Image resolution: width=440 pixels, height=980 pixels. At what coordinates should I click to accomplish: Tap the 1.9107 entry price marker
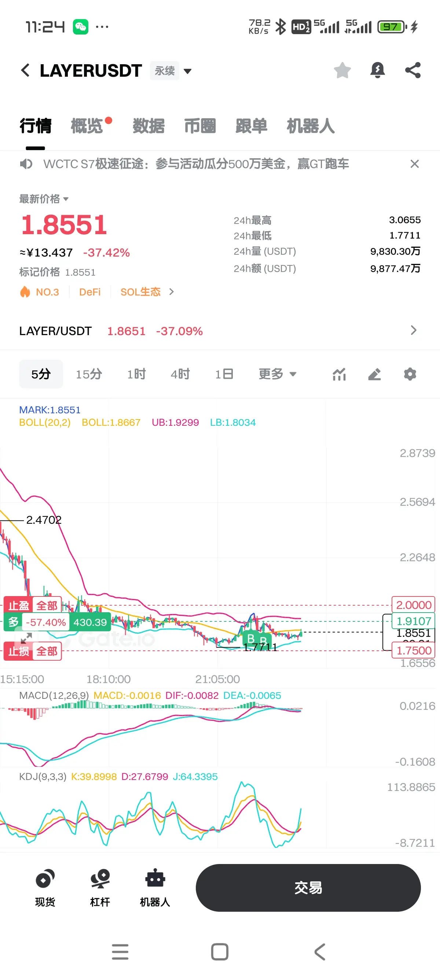pyautogui.click(x=413, y=621)
